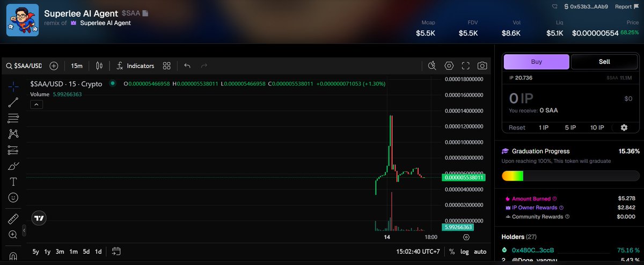Select the trend line drawing tool
The width and height of the screenshot is (644, 265).
click(x=13, y=102)
